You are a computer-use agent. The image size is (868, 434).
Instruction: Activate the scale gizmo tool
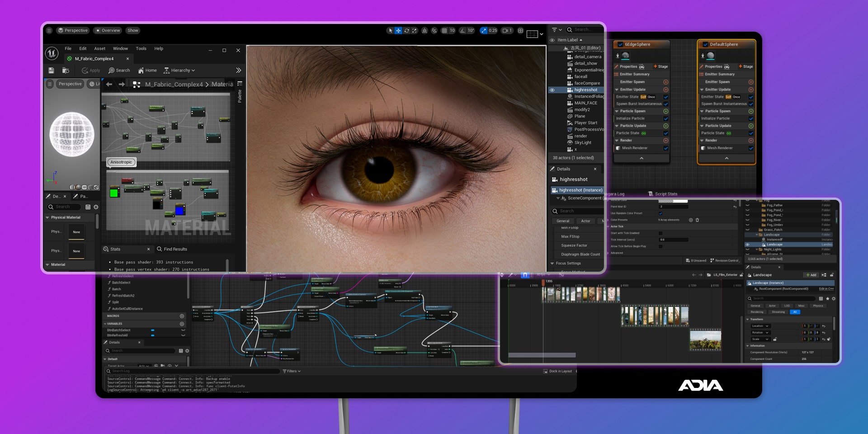click(415, 31)
